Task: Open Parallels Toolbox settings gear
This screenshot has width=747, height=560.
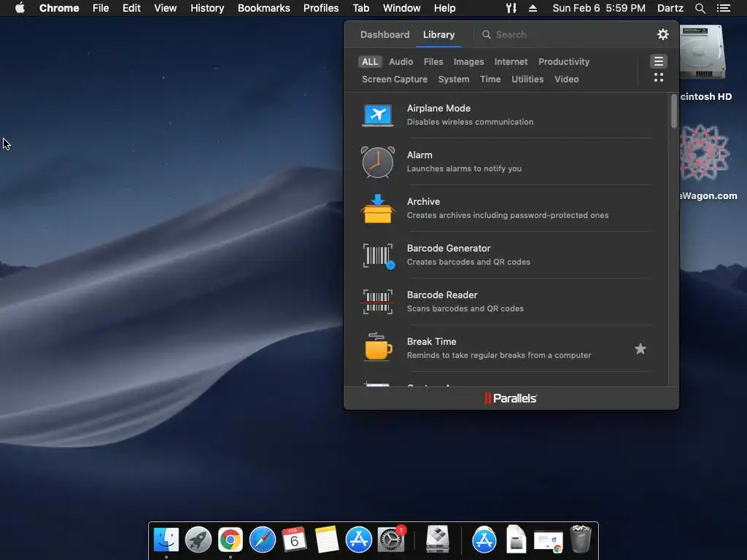Action: click(662, 34)
